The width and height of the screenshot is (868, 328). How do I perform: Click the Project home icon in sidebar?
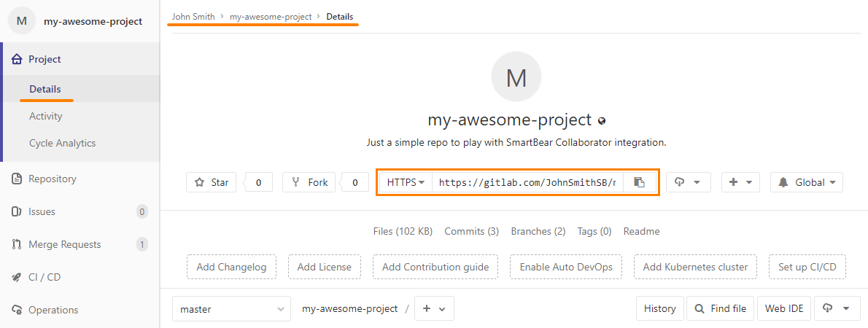18,59
